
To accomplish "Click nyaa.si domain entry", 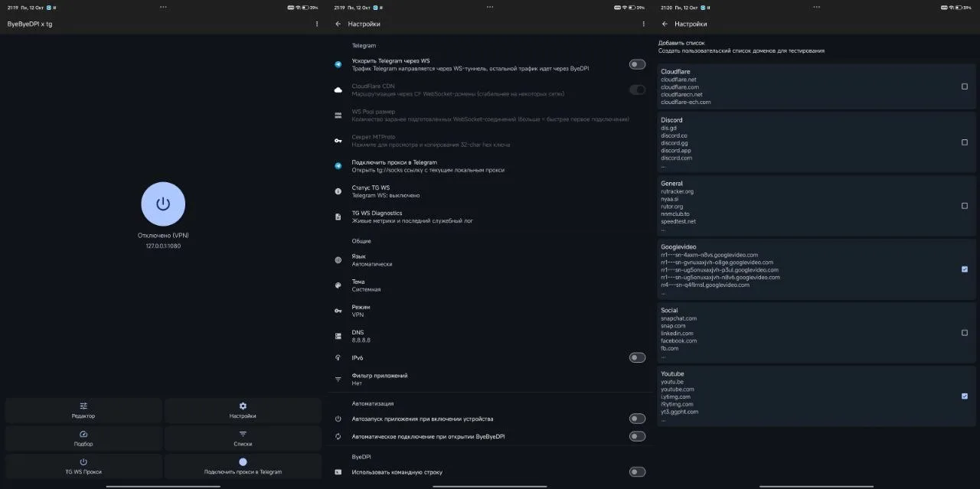I will coord(669,199).
